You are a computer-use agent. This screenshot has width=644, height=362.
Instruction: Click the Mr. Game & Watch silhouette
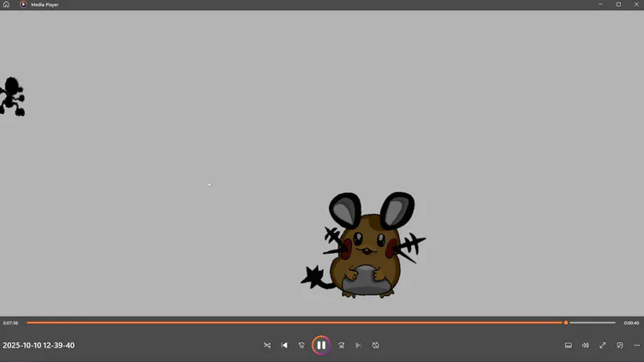pos(12,96)
